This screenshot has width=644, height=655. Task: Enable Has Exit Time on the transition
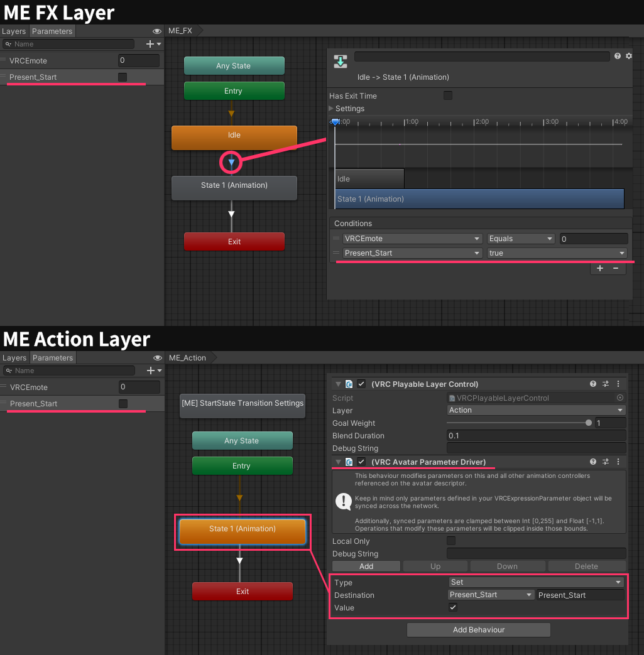pos(448,95)
